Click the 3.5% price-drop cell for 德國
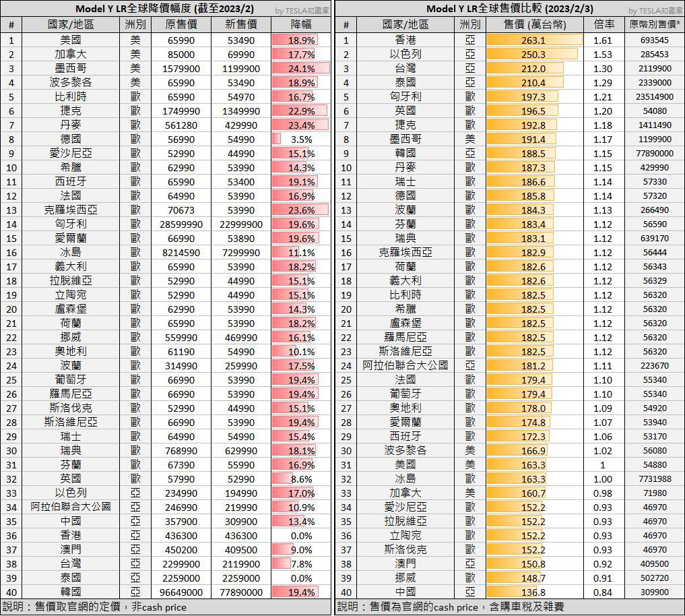The width and height of the screenshot is (685, 616). (x=301, y=139)
